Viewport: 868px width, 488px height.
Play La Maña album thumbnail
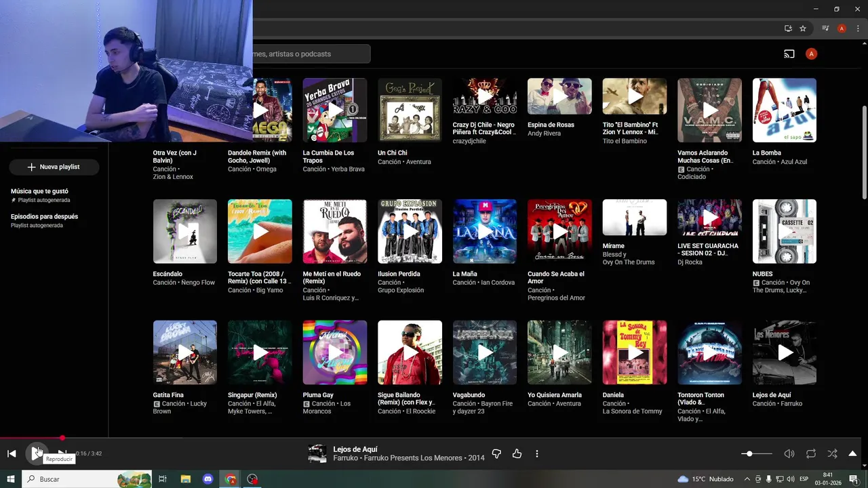tap(485, 231)
